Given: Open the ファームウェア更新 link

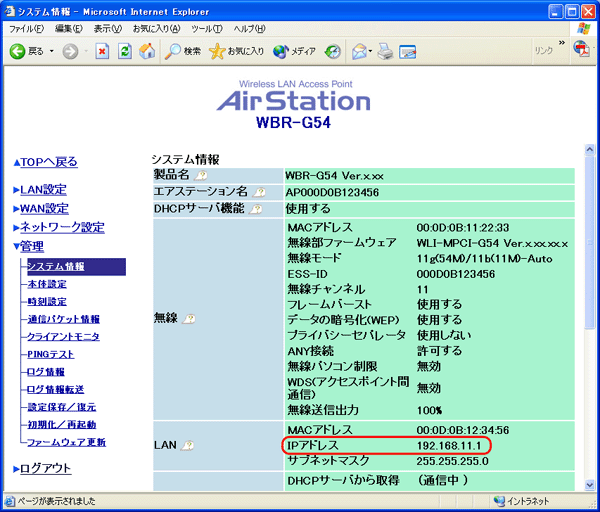Looking at the screenshot, I should (67, 442).
